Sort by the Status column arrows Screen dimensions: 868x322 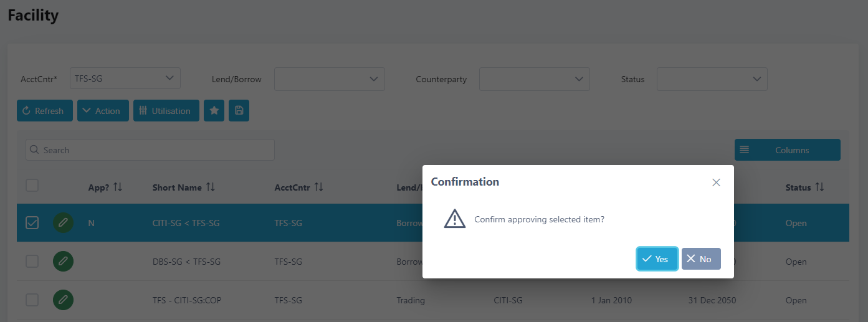coord(819,187)
